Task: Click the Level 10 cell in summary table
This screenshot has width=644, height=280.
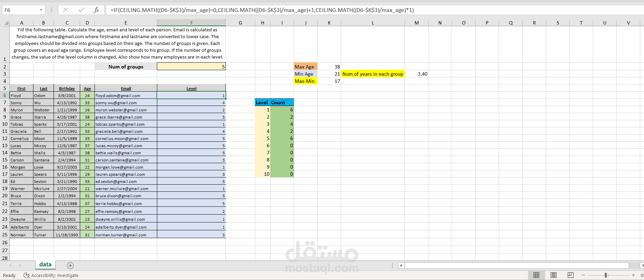Action: click(x=263, y=174)
